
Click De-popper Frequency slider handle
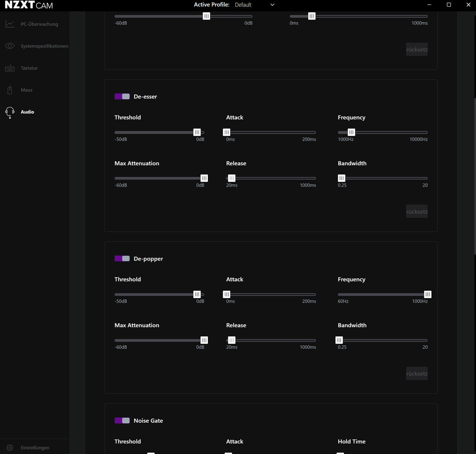[428, 294]
